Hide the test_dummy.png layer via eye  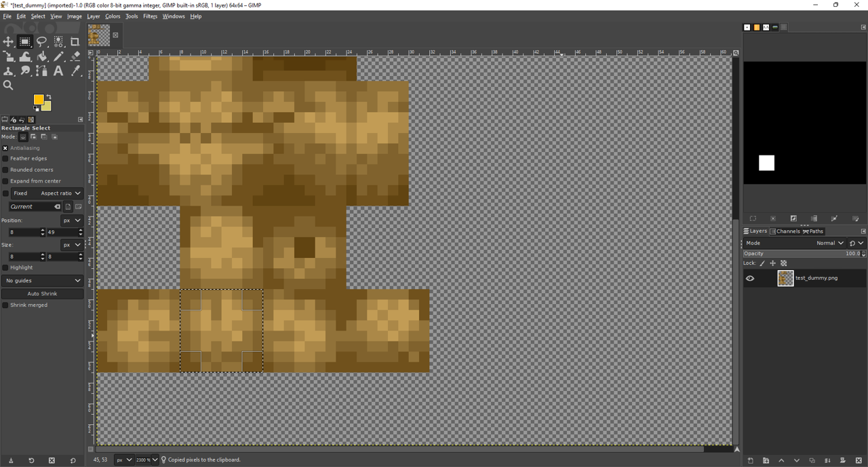[750, 278]
